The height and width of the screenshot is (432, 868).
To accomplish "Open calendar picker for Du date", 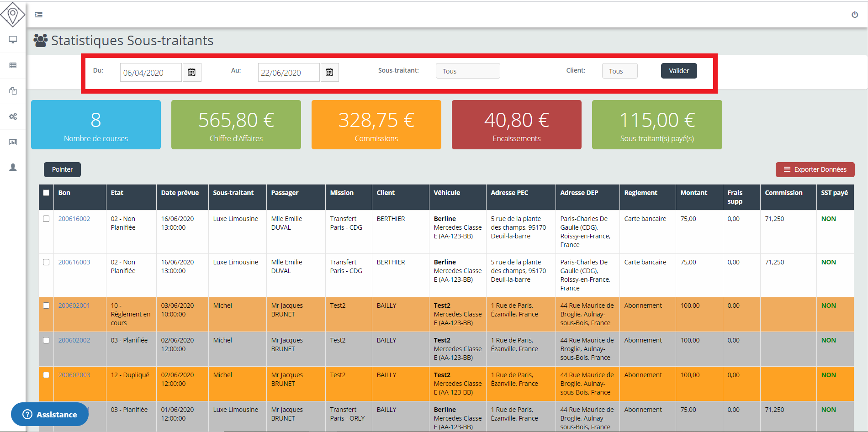I will tap(192, 73).
